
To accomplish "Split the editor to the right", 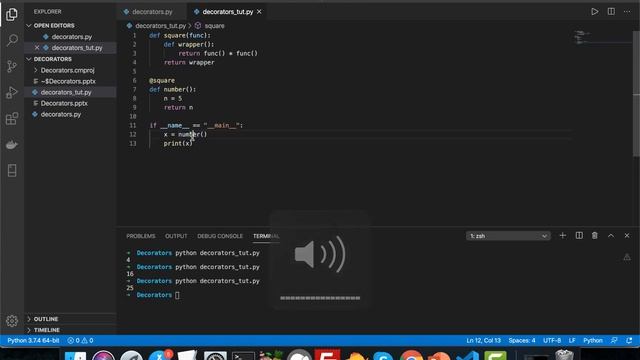I will [x=611, y=11].
